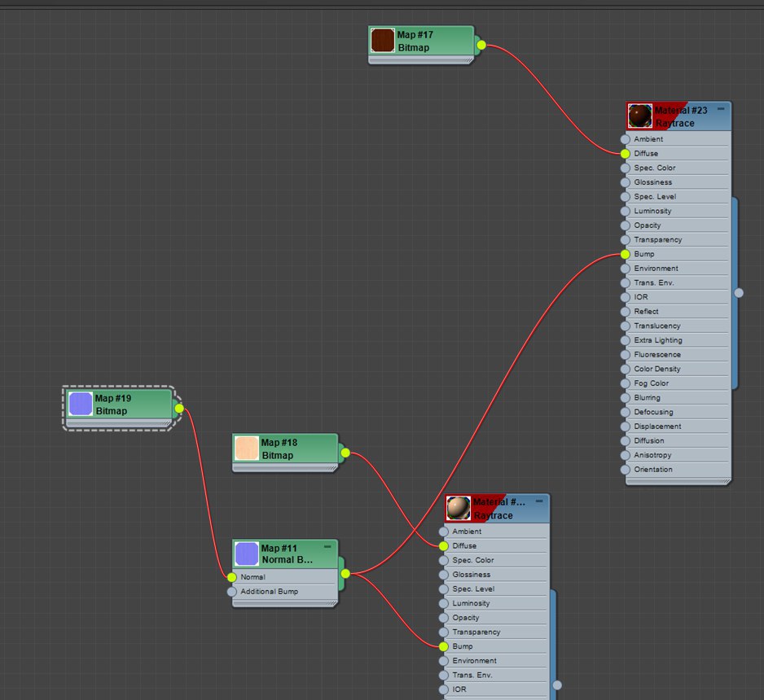Click the Map #18 Bitmap peach thumbnail
The width and height of the screenshot is (764, 700).
tap(247, 448)
